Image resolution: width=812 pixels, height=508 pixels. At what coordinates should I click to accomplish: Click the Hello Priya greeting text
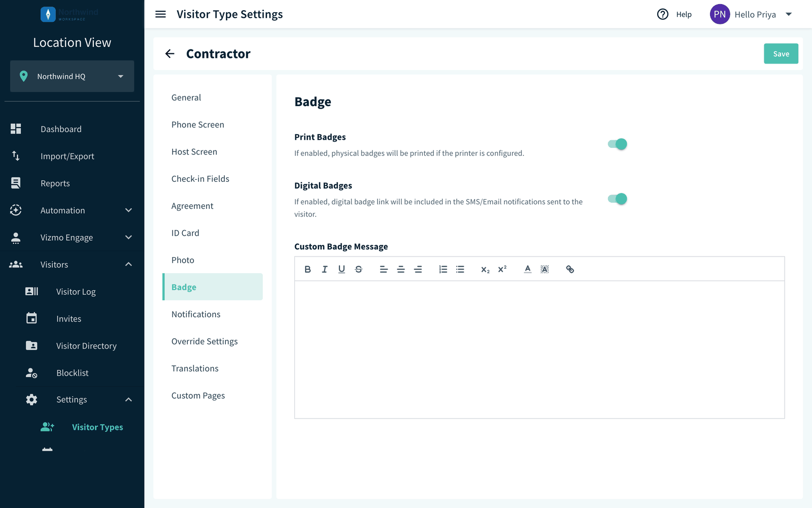[755, 14]
